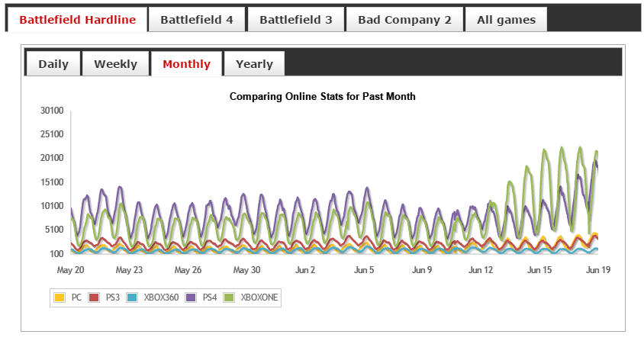Image resolution: width=644 pixels, height=341 pixels.
Task: Click the yellow PC legend swatch
Action: (59, 298)
